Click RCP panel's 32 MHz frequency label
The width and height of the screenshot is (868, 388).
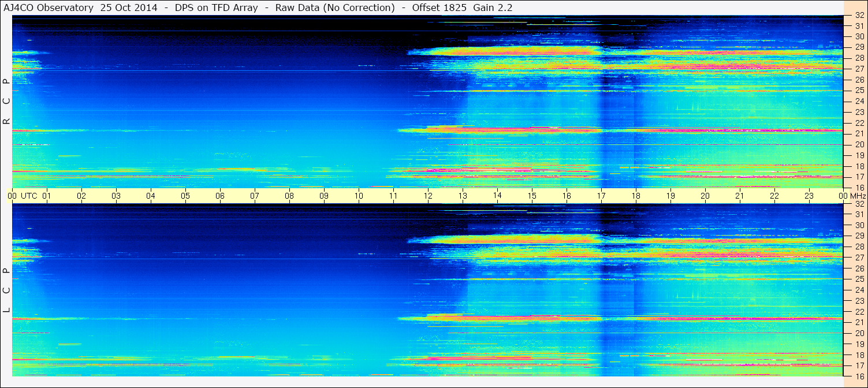pyautogui.click(x=859, y=17)
